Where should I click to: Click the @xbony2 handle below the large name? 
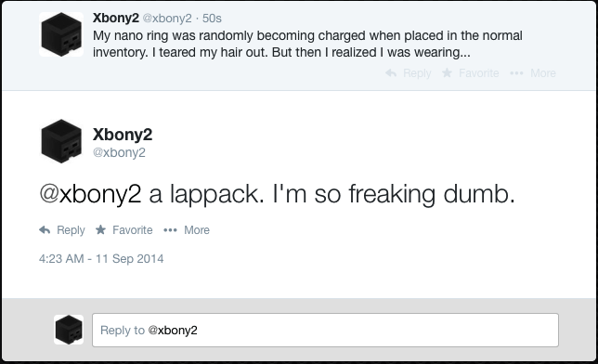click(119, 152)
